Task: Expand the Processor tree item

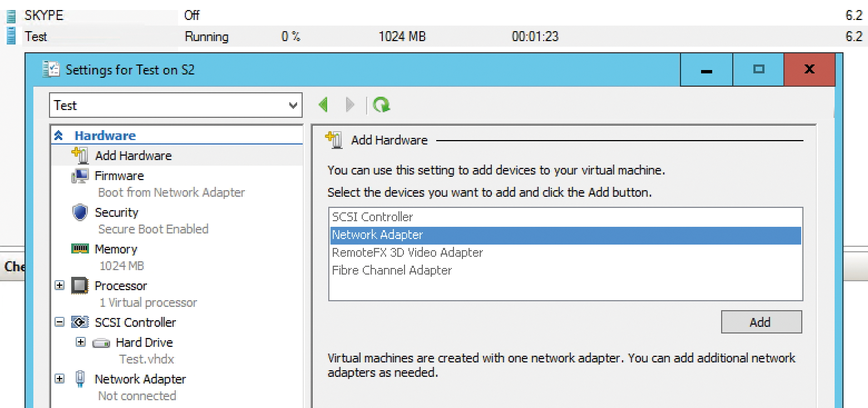Action: click(60, 285)
